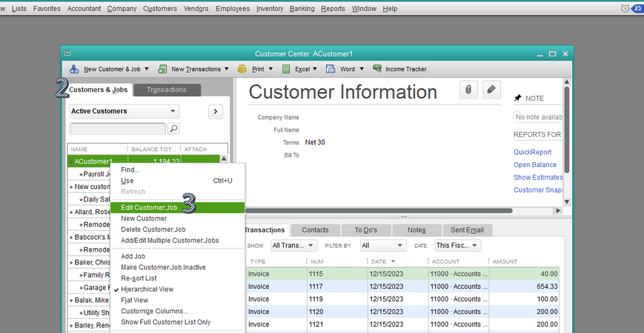
Task: Choose Re-sort List in context menu
Action: [x=139, y=278]
